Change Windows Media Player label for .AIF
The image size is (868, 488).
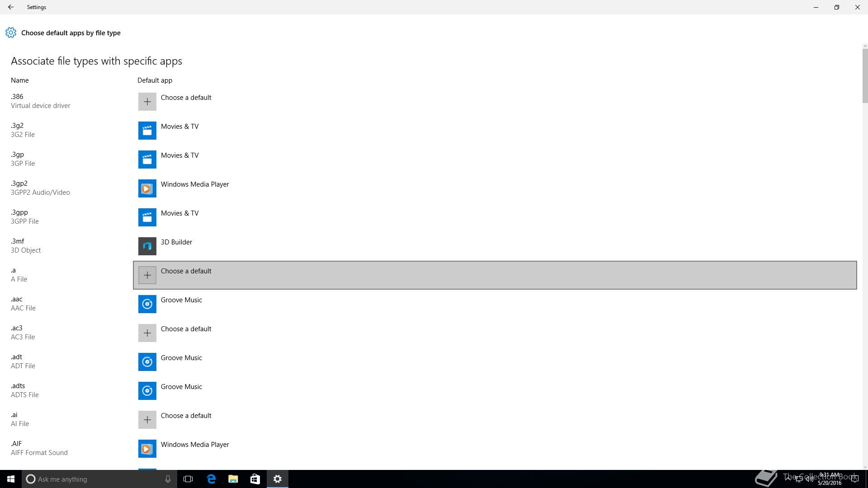click(x=195, y=445)
